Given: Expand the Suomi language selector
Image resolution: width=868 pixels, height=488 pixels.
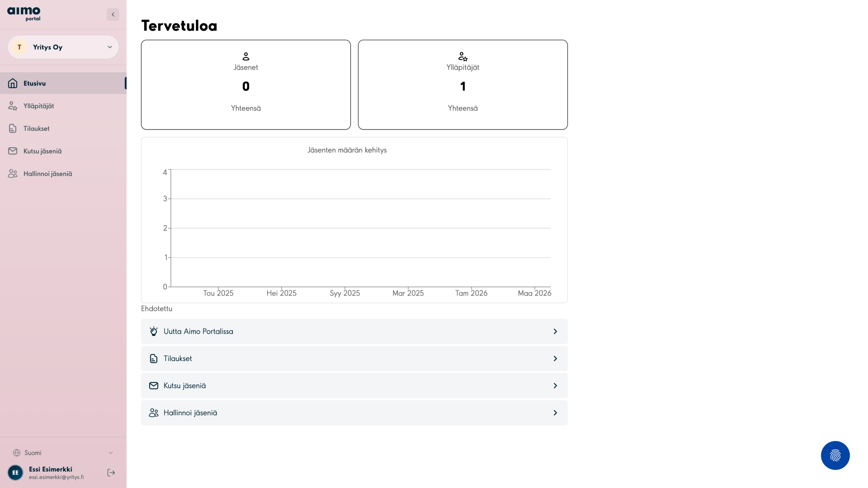Looking at the screenshot, I should (x=63, y=453).
